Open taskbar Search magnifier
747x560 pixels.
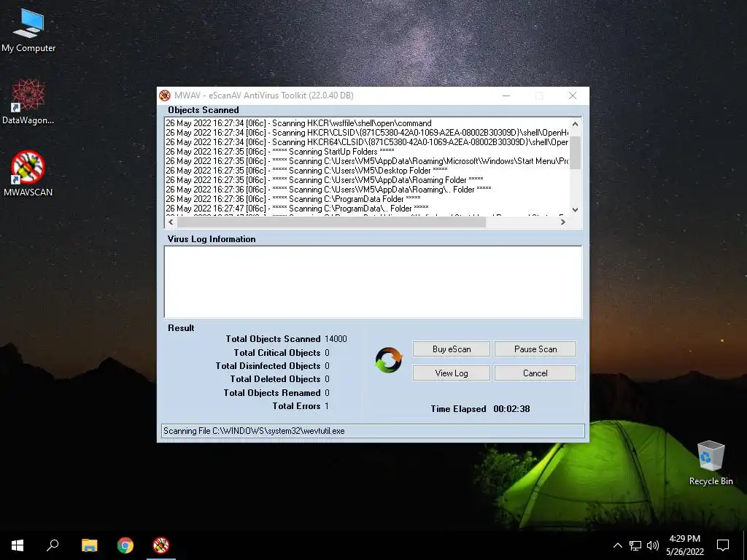pyautogui.click(x=53, y=545)
